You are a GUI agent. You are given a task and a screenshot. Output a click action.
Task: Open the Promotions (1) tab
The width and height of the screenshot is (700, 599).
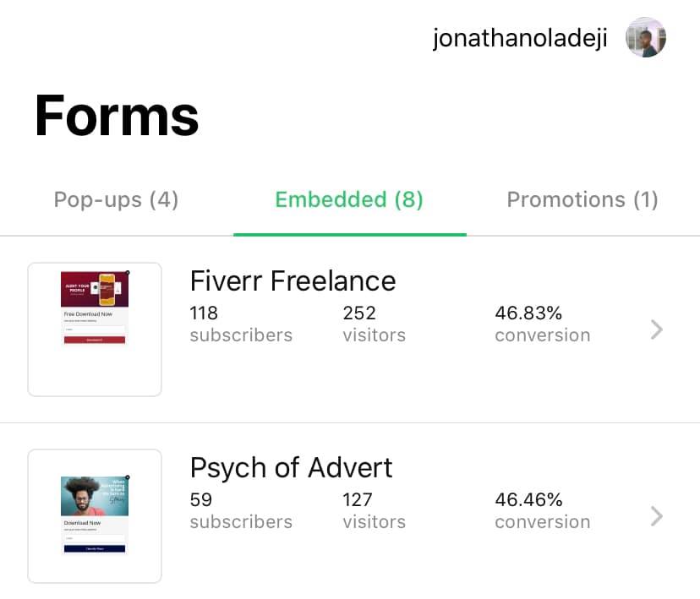pos(582,200)
